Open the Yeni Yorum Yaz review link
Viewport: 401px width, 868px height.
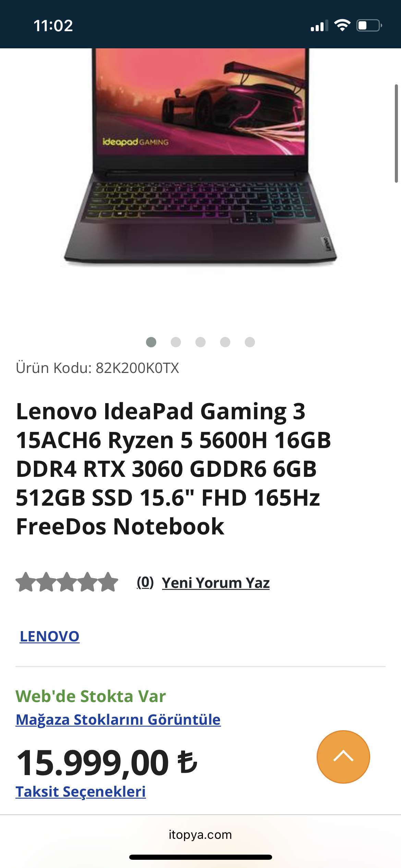point(216,583)
